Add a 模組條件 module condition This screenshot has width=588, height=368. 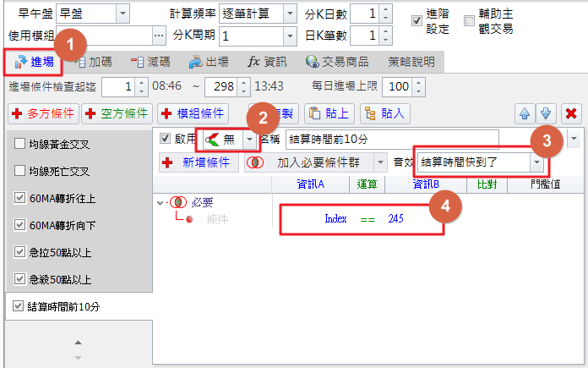tap(193, 113)
